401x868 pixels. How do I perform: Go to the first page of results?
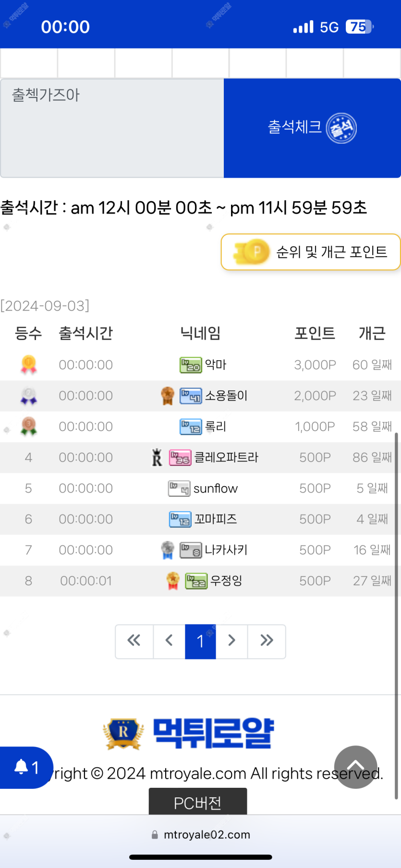coord(134,641)
